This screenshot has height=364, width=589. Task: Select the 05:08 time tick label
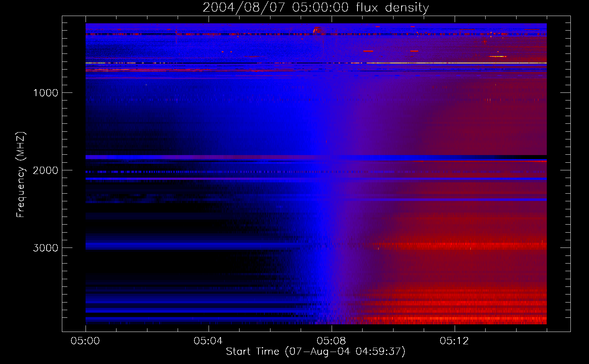pos(331,341)
